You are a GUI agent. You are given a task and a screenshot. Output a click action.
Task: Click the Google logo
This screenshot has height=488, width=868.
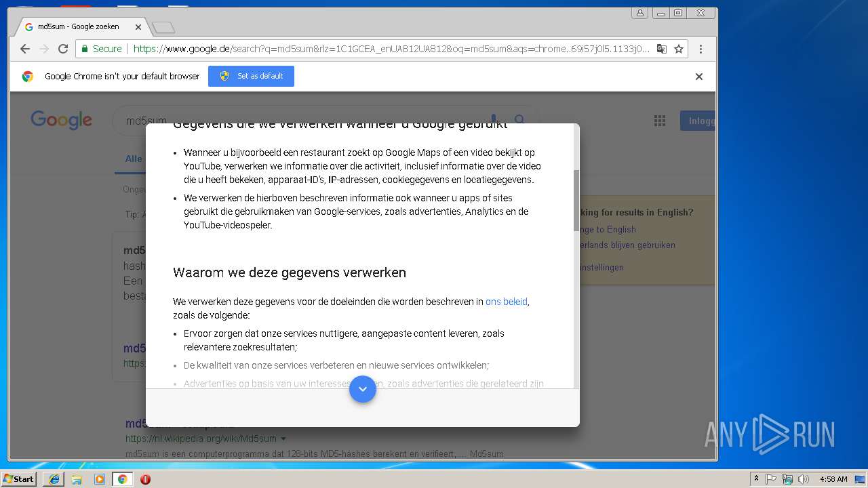tap(61, 120)
